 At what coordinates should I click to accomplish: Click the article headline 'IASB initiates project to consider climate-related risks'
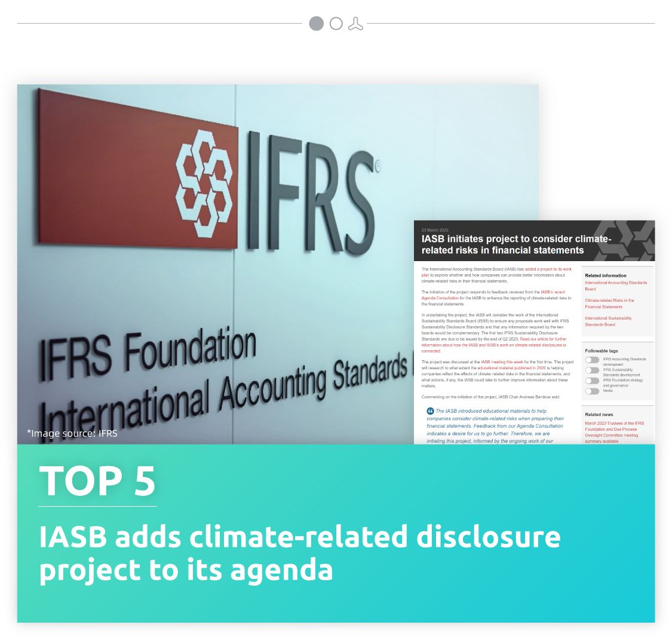click(x=516, y=244)
